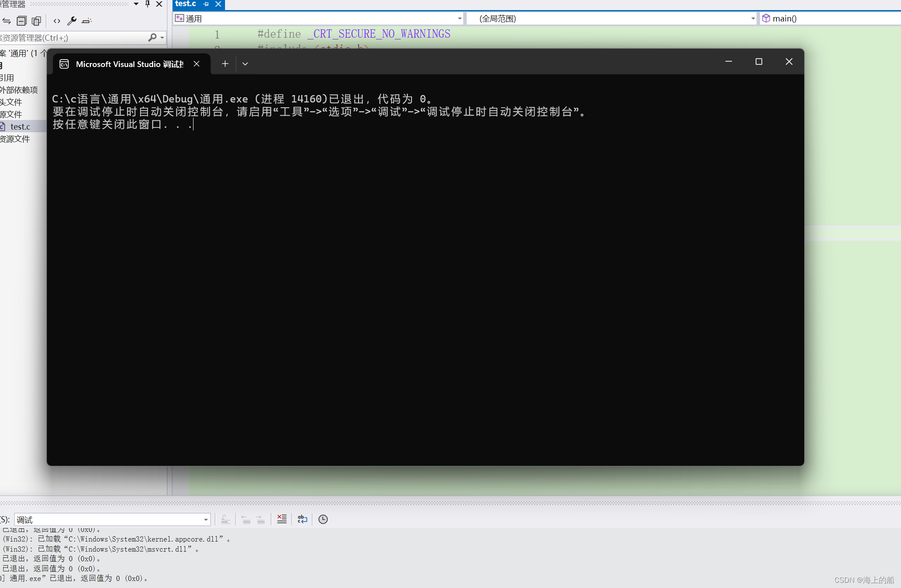Click the Properties wrench icon in Solution Explorer
This screenshot has width=901, height=588.
click(x=72, y=21)
